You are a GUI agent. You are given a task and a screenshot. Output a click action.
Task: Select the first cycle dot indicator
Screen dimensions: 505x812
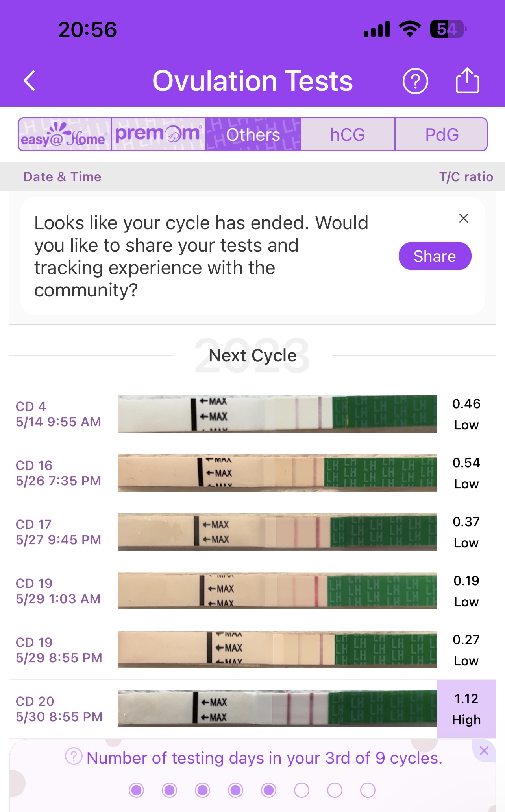point(137,790)
